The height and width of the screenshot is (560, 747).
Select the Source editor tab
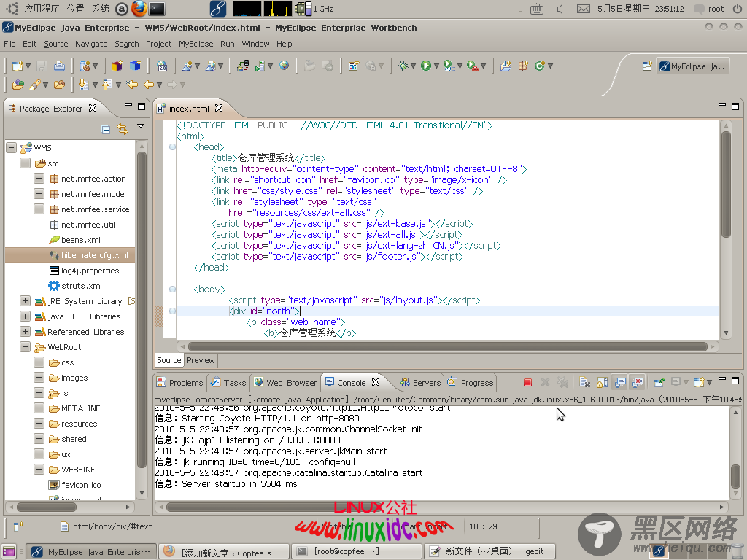coord(169,360)
